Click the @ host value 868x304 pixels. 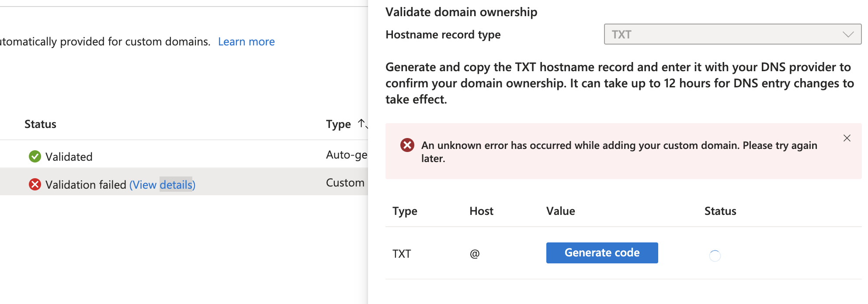(x=475, y=254)
